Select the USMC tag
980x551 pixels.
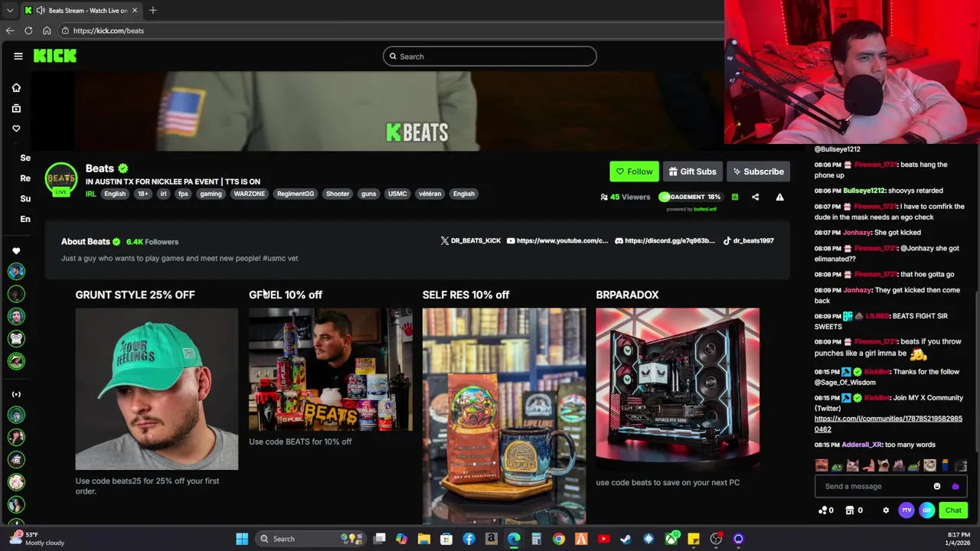coord(397,194)
